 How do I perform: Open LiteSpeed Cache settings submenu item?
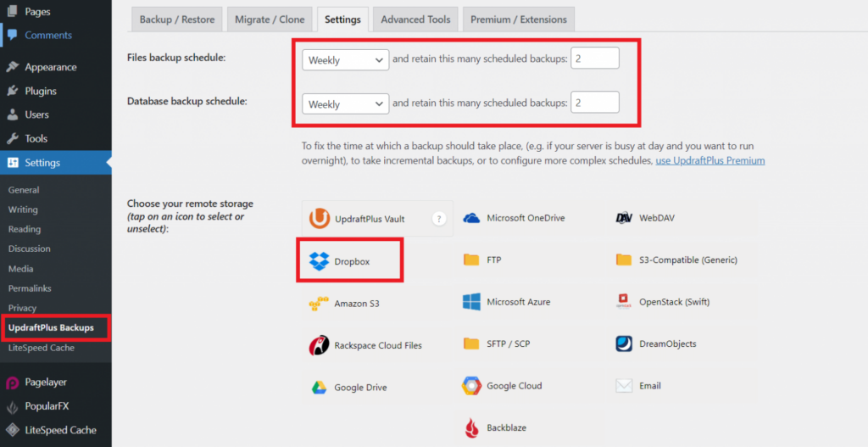(x=41, y=348)
